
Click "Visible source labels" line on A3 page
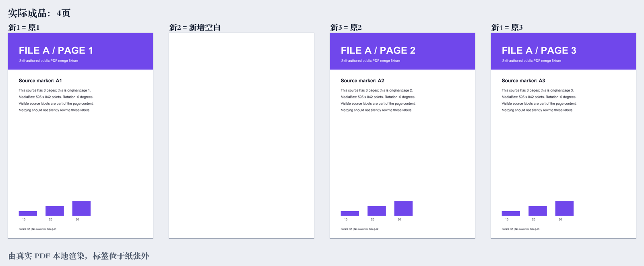[539, 104]
